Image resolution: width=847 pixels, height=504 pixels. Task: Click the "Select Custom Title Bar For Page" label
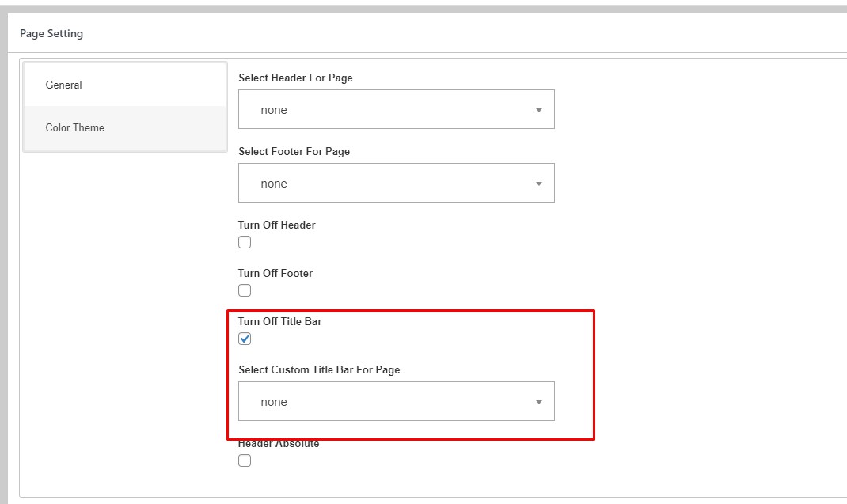[319, 369]
